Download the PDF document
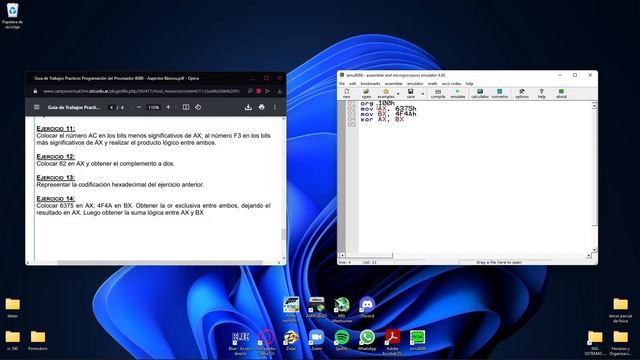Image resolution: width=640 pixels, height=360 pixels. [248, 107]
